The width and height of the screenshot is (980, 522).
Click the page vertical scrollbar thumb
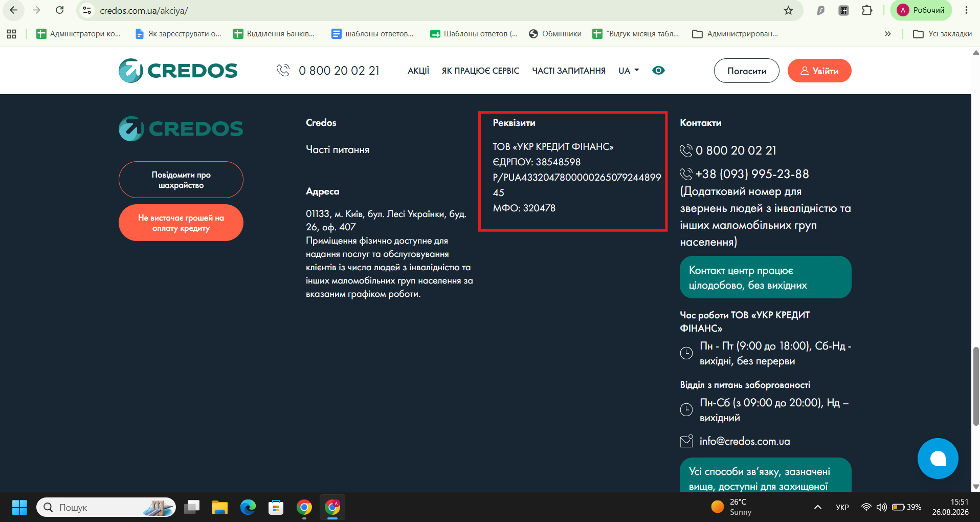(975, 386)
